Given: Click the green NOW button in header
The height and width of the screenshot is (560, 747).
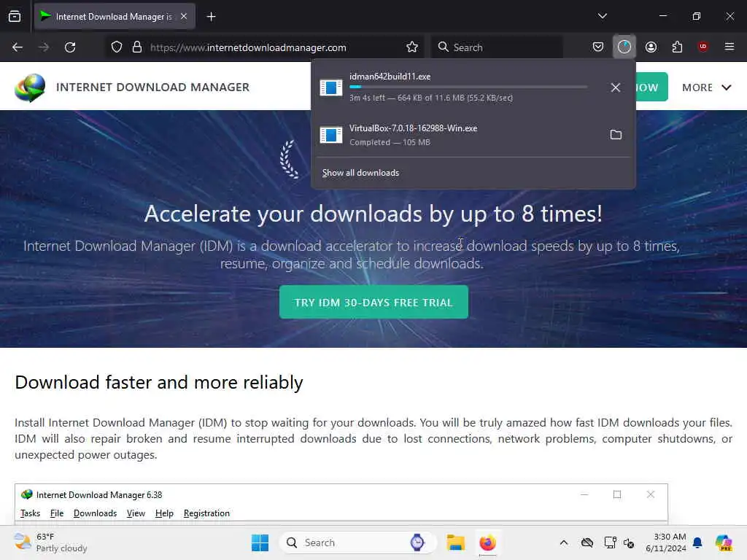Looking at the screenshot, I should [651, 87].
